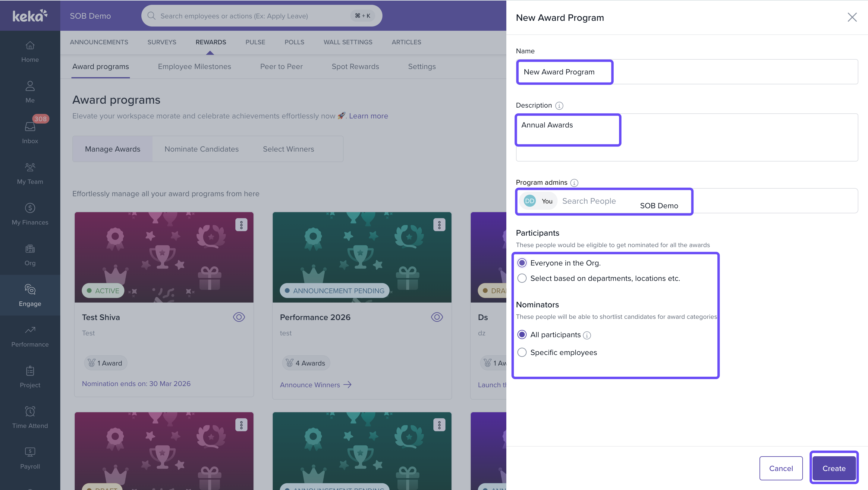Click the Description info icon
Viewport: 868px width, 490px height.
coord(559,105)
